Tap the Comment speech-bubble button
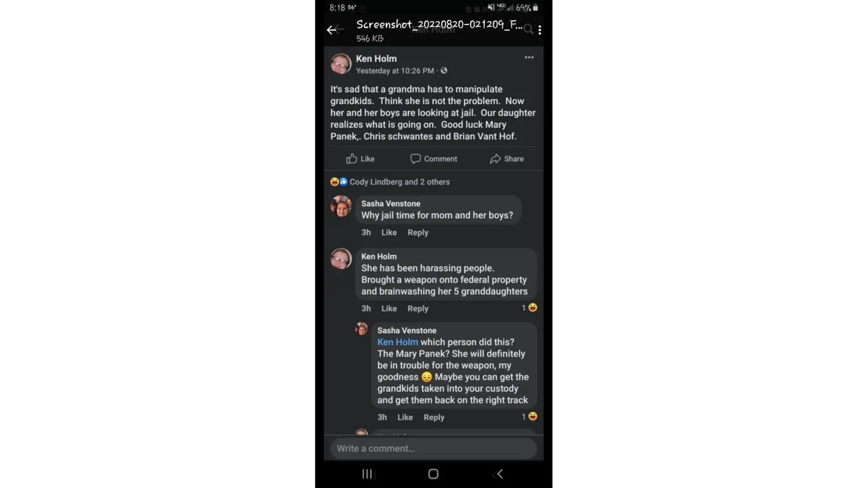The image size is (868, 488). 434,159
